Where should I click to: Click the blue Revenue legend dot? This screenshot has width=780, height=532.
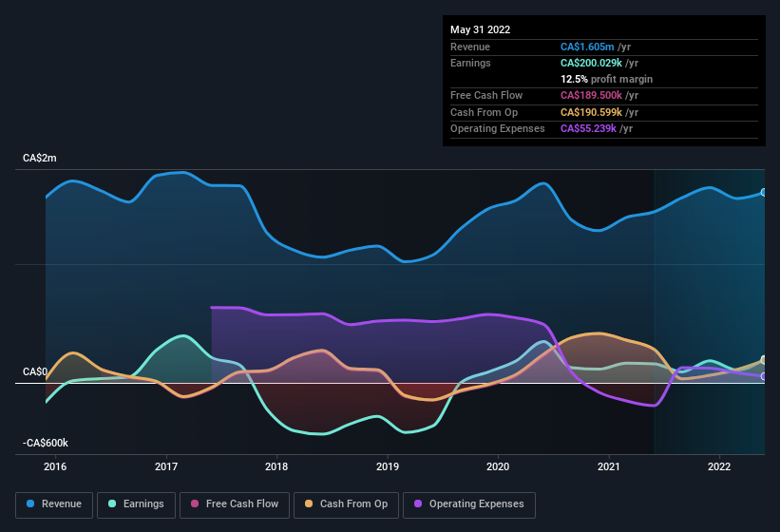coord(30,503)
